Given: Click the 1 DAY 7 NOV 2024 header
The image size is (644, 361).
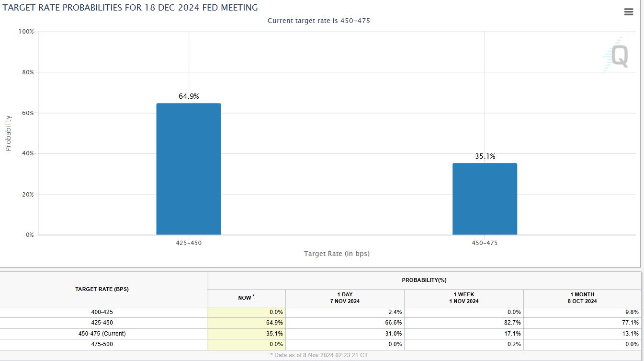Looking at the screenshot, I should [345, 298].
